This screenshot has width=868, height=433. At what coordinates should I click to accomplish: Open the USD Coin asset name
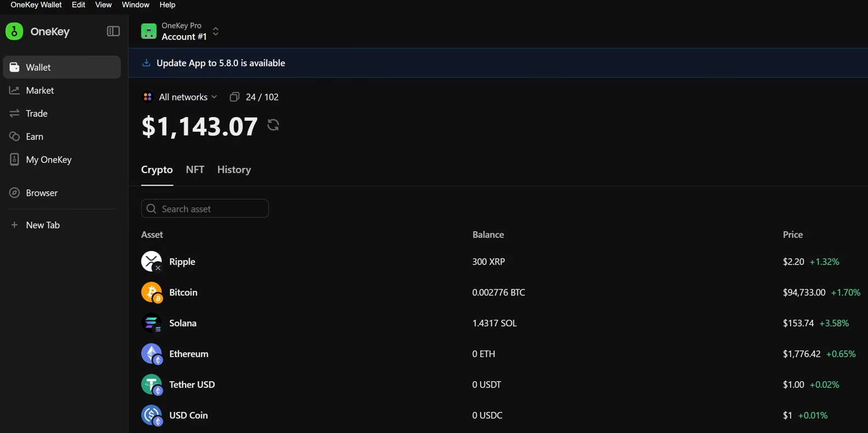pos(189,415)
